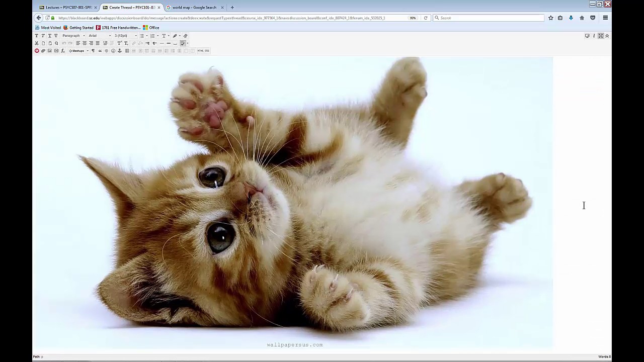Screen dimensions: 644x362
Task: Toggle strikethrough text formatting
Action: [56, 36]
